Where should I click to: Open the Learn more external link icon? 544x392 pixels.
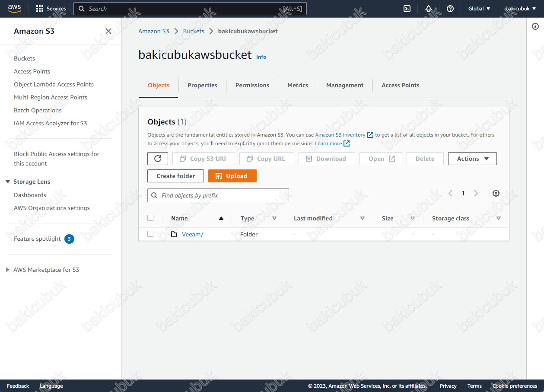(347, 143)
